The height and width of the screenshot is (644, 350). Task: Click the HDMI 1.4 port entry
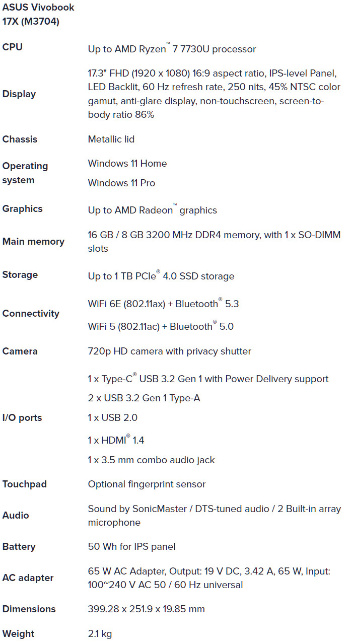tap(116, 440)
